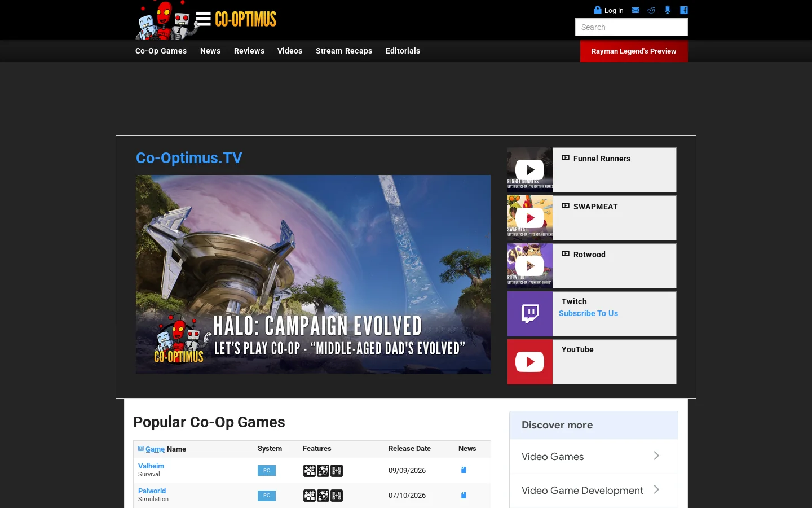Play the Rotwood video thumbnail
812x508 pixels.
tap(530, 266)
